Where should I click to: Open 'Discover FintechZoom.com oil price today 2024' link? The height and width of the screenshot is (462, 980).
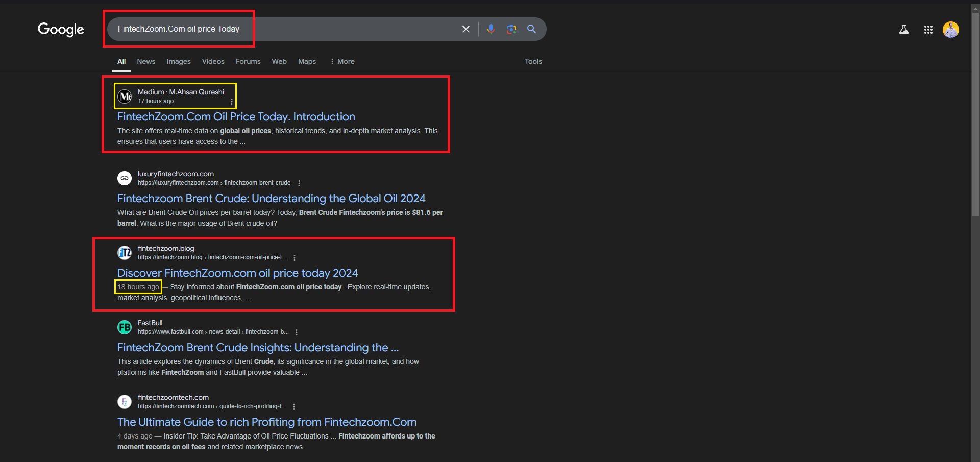(237, 273)
